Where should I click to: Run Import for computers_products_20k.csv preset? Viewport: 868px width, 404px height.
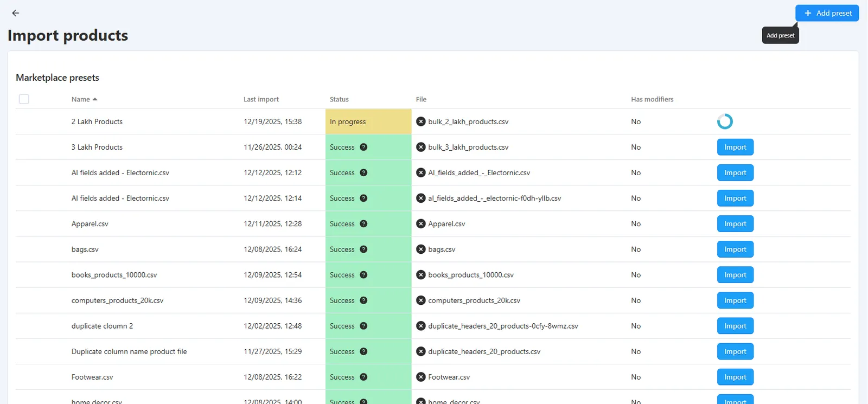735,300
